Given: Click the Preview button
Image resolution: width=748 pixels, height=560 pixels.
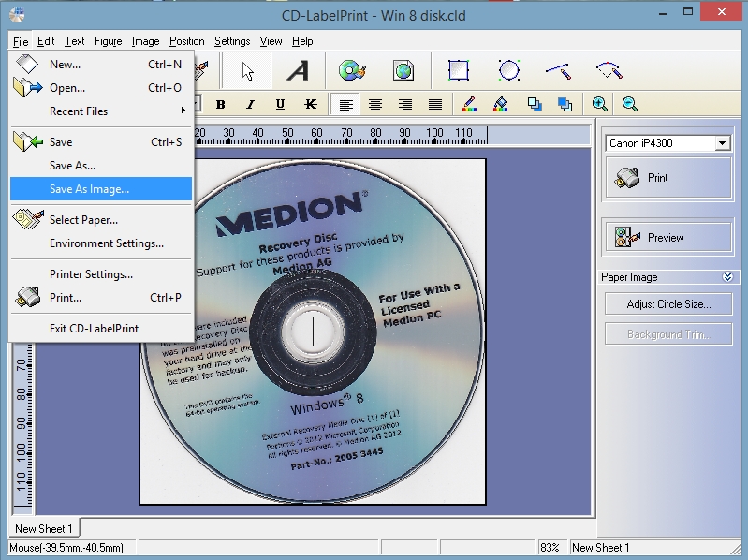Looking at the screenshot, I should (x=668, y=237).
